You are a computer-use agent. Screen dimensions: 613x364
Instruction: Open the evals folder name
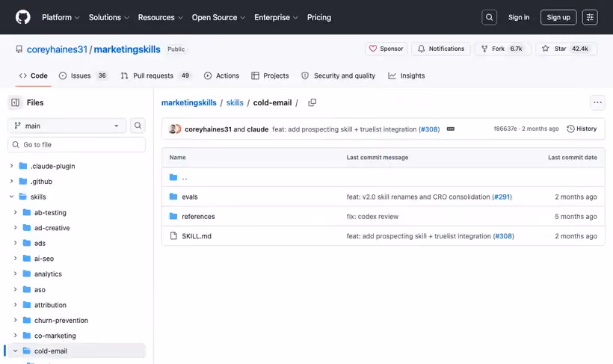[190, 197]
